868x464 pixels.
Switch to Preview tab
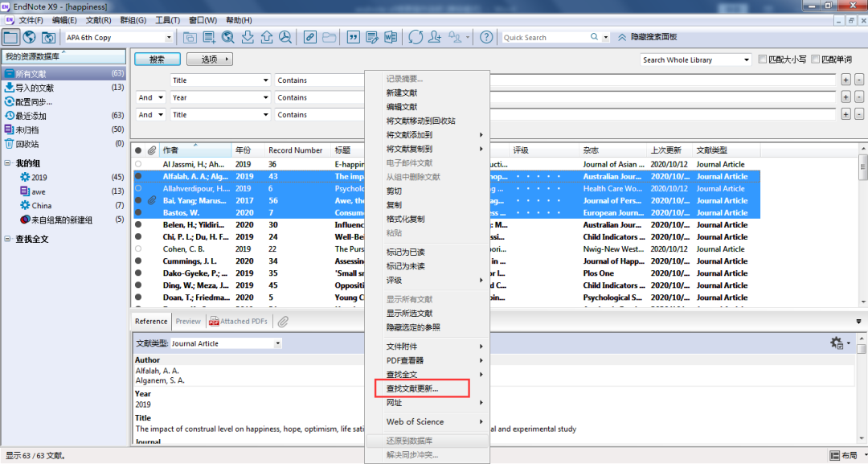(188, 321)
